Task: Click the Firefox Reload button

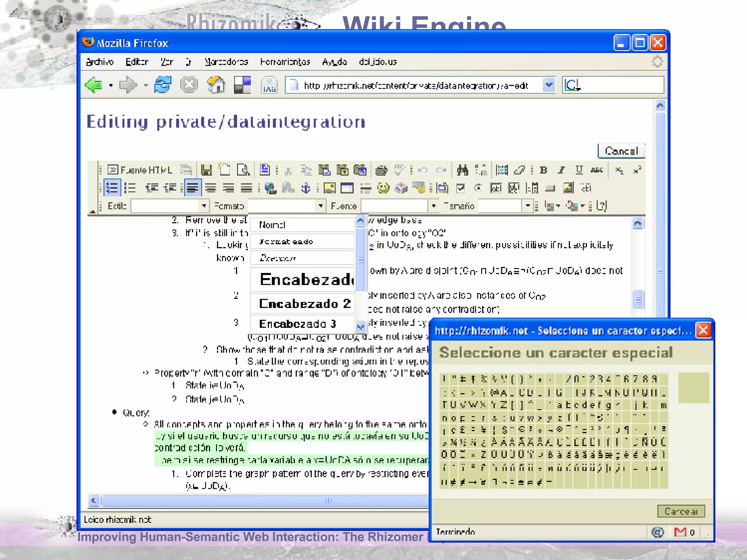Action: point(162,85)
